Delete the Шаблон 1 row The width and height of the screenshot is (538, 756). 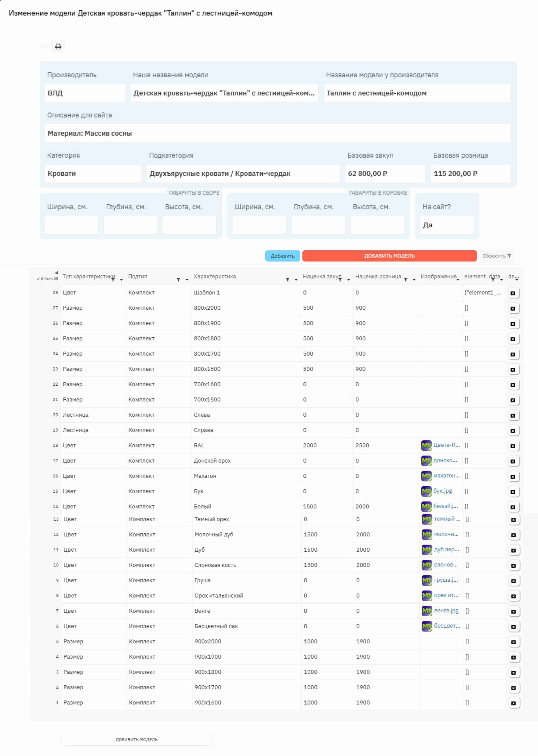[512, 293]
